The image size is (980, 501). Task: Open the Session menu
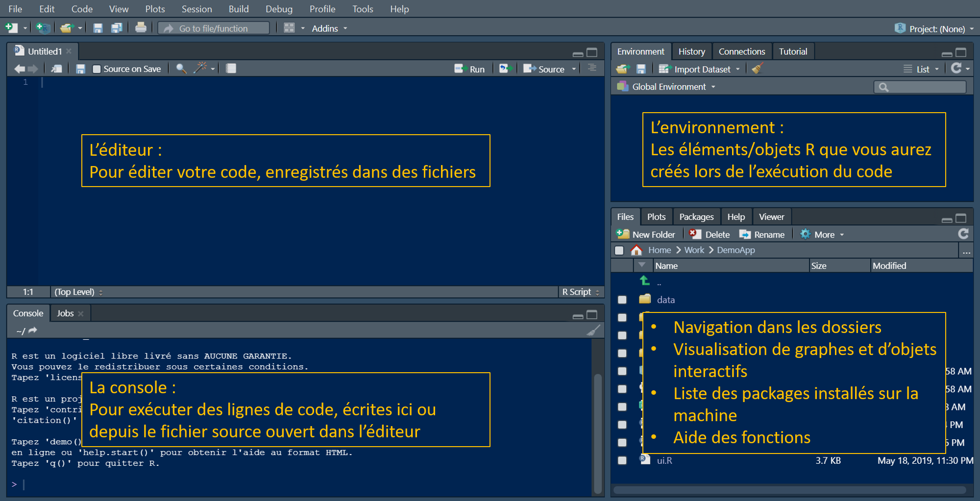click(x=196, y=9)
